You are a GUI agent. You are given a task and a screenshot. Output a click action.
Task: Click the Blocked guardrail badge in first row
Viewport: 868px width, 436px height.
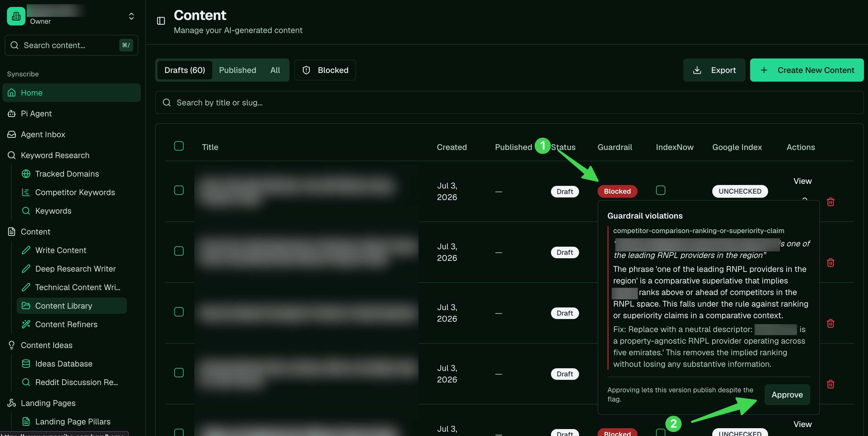pos(617,191)
